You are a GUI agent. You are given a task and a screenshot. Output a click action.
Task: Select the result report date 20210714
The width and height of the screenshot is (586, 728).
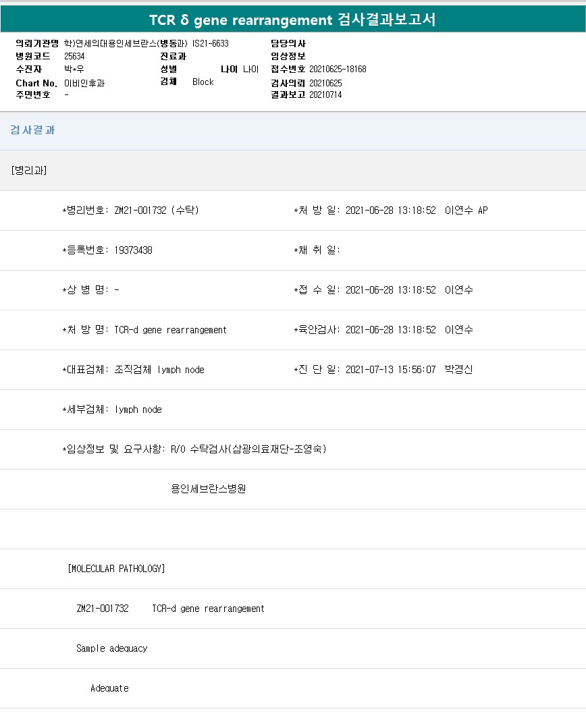pyautogui.click(x=325, y=95)
